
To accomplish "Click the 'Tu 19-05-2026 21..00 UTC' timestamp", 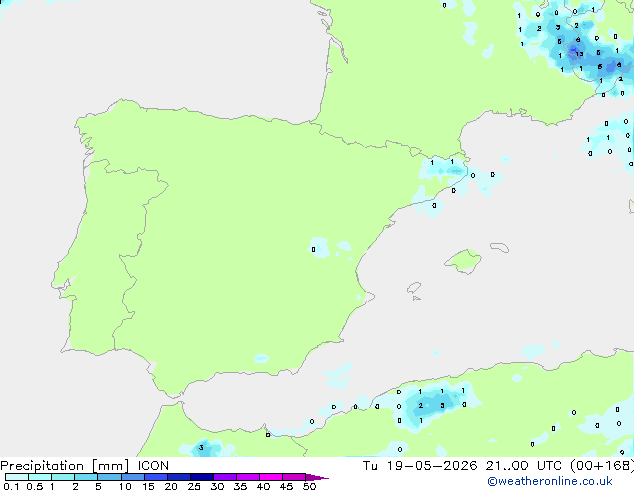I will click(464, 466).
